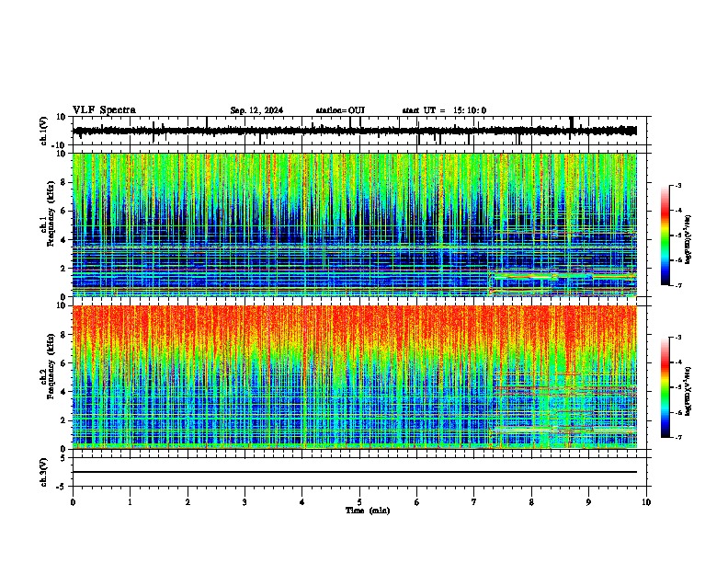Click the "1" tick on the time axis
Screen dimensions: 728x563
[131, 502]
